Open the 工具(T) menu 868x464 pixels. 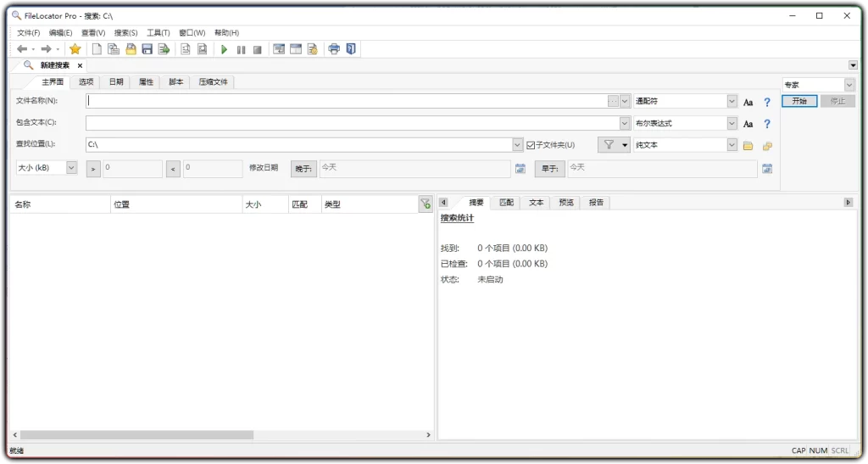pos(159,33)
